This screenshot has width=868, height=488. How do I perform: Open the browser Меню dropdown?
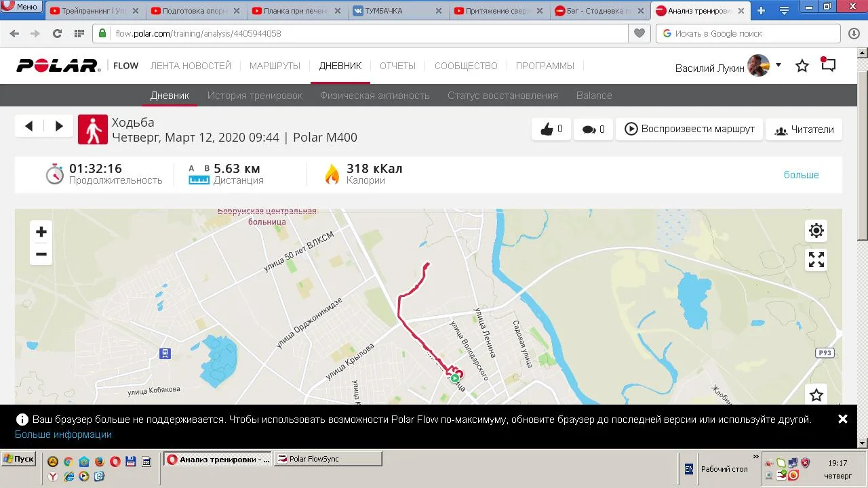tap(21, 7)
